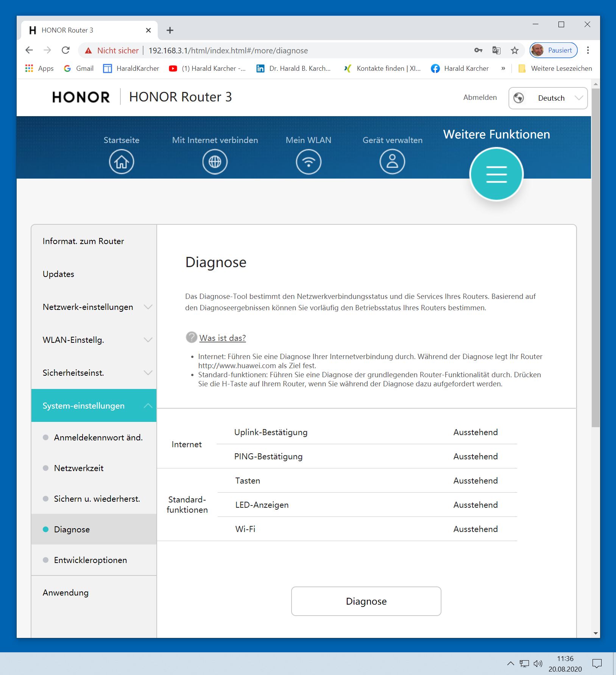Bookmark this page with the star icon
The width and height of the screenshot is (616, 675).
point(515,50)
